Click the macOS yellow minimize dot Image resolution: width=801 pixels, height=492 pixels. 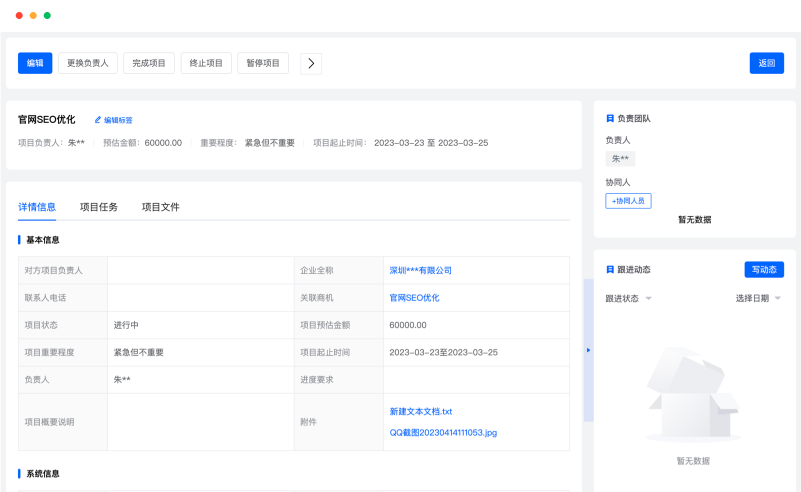tap(33, 15)
